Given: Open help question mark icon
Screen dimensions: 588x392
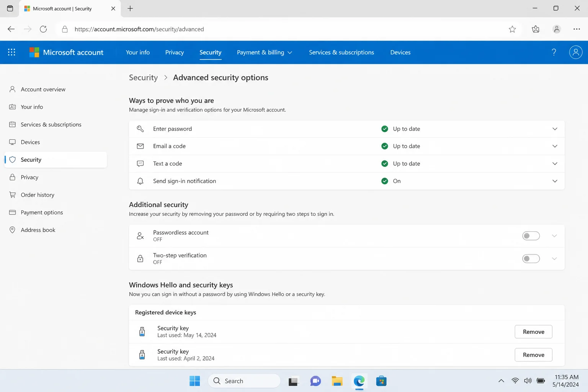Looking at the screenshot, I should click(554, 52).
